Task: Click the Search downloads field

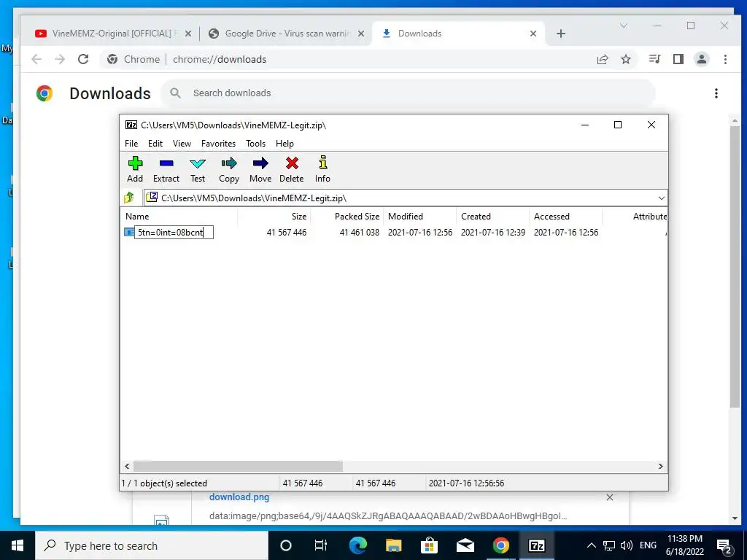Action: tap(409, 93)
